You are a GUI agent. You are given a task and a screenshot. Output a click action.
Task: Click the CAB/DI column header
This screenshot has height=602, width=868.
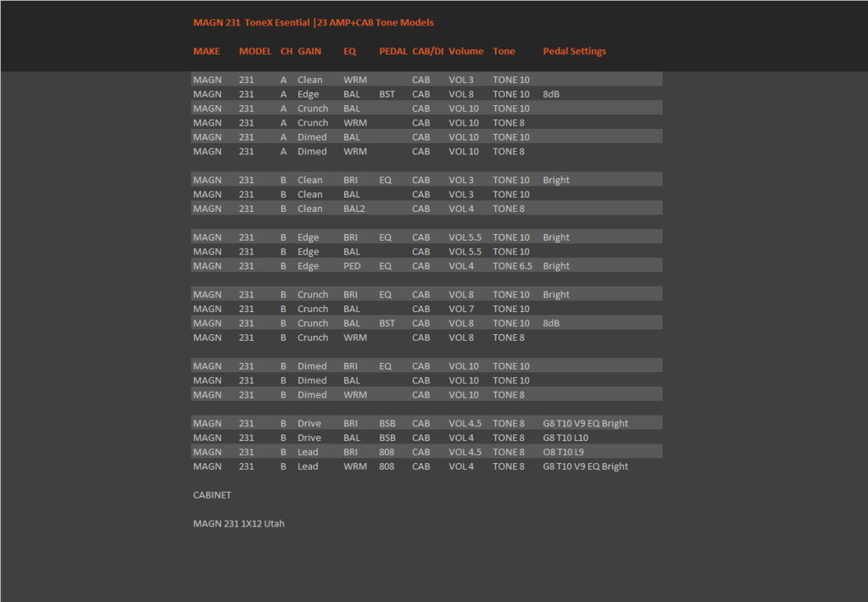(x=428, y=51)
